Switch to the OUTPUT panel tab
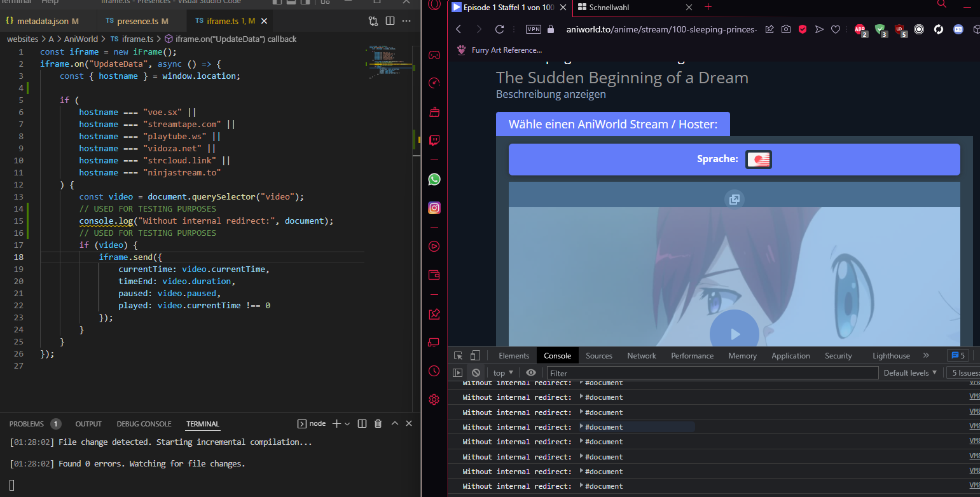This screenshot has height=497, width=980. (88, 424)
